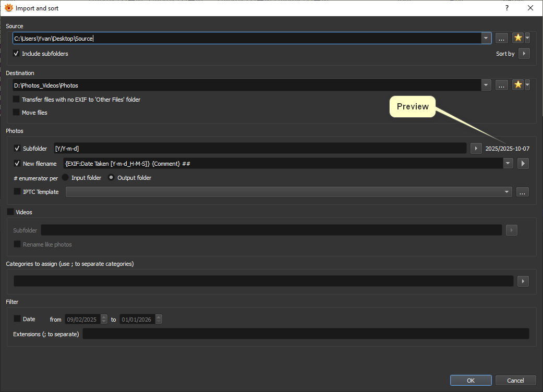Enable the Date filter checkbox
543x392 pixels.
(x=17, y=318)
